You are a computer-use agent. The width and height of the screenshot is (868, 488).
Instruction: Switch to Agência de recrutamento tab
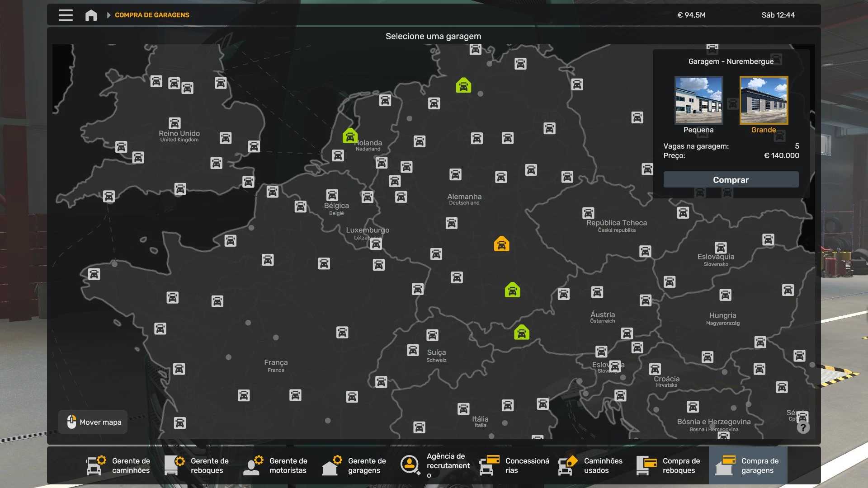(435, 465)
